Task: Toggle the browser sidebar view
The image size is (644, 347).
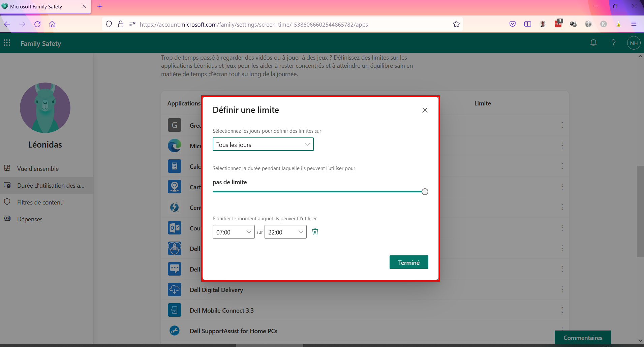Action: coord(528,24)
